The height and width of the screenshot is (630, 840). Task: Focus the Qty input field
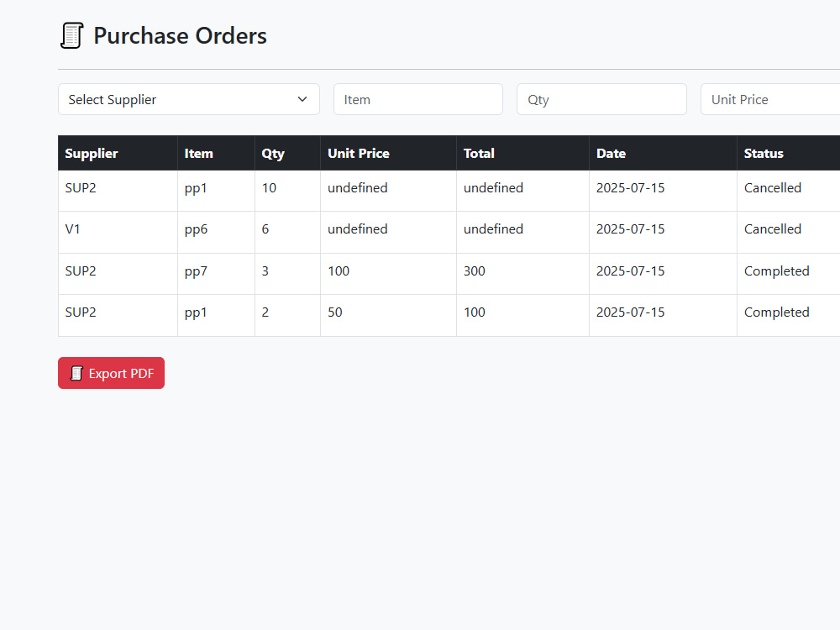tap(601, 99)
